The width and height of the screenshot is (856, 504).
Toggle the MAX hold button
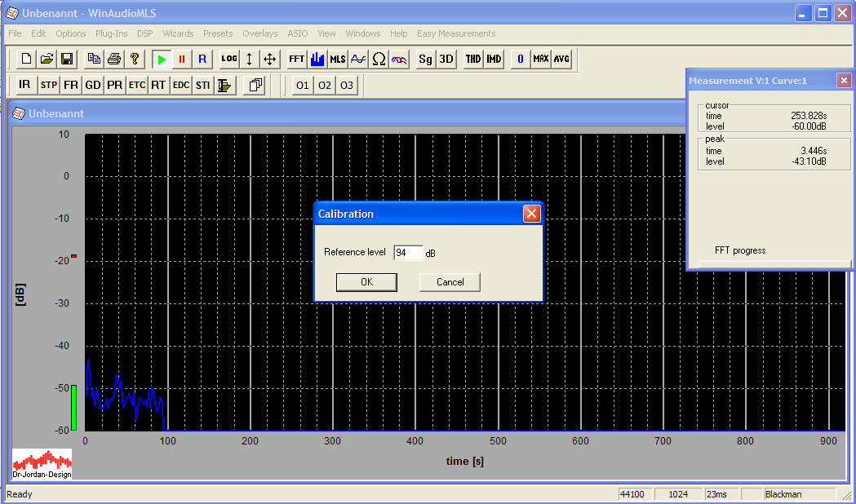point(541,60)
